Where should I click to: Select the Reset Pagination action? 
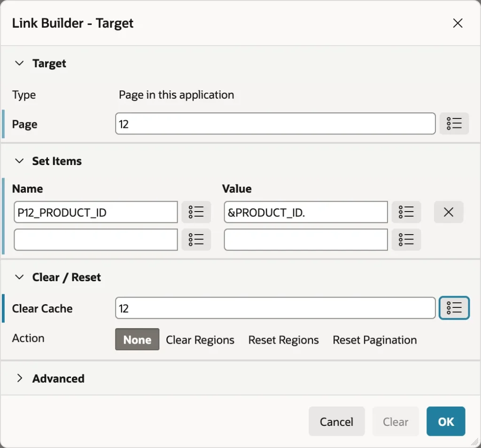(374, 340)
